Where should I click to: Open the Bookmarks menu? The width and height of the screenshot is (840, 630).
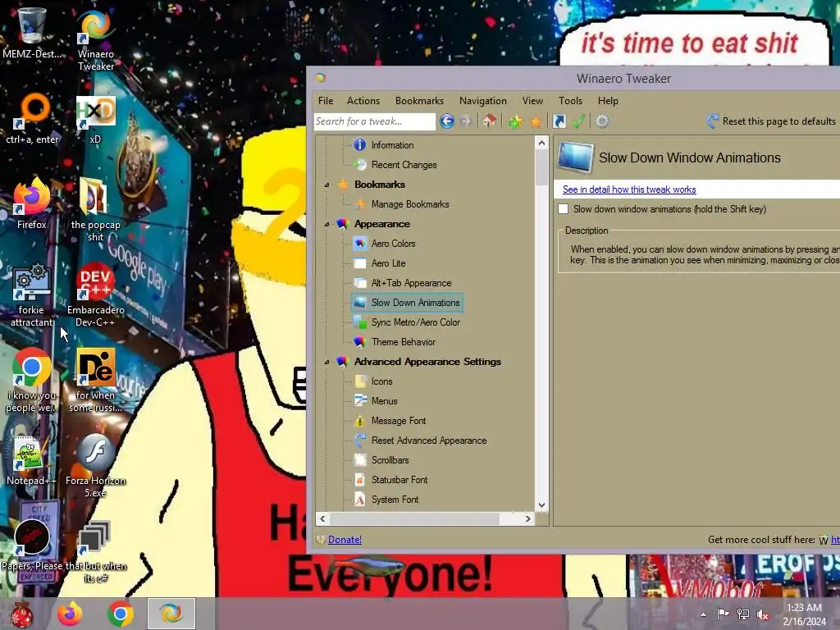click(419, 101)
